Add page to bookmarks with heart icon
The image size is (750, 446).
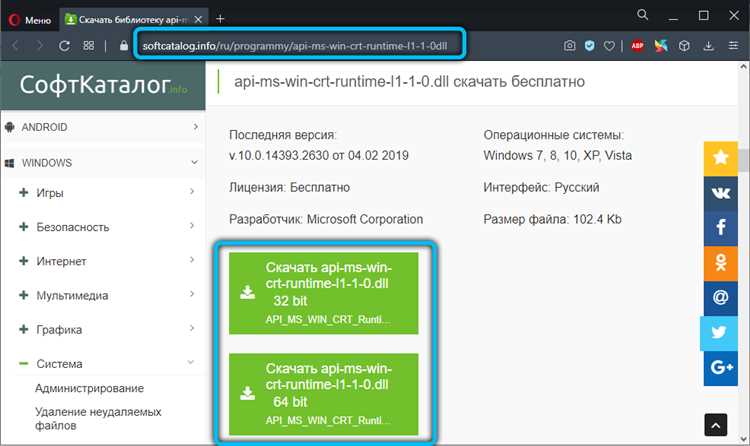pos(609,46)
